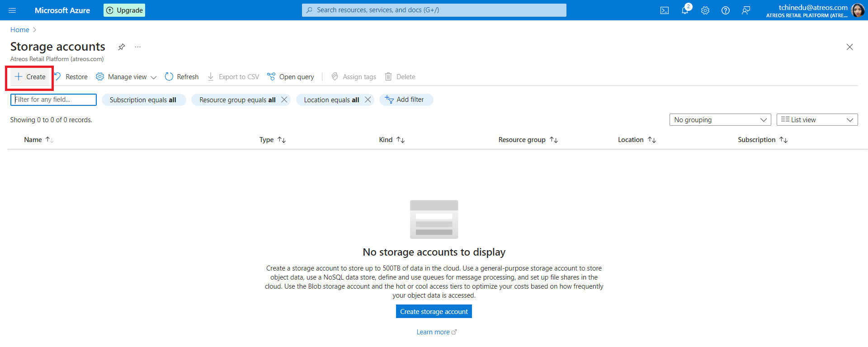Sort by the Kind column
The height and width of the screenshot is (347, 868).
pyautogui.click(x=392, y=140)
